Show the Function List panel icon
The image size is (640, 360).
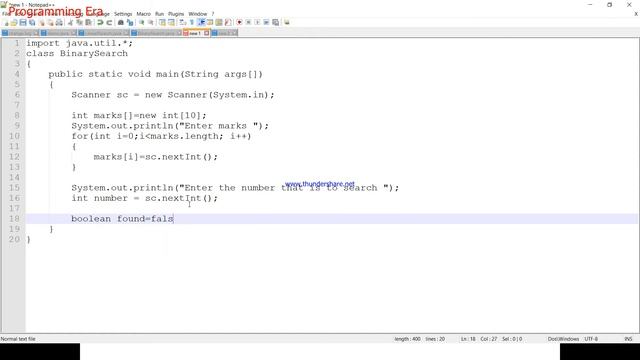point(228,22)
